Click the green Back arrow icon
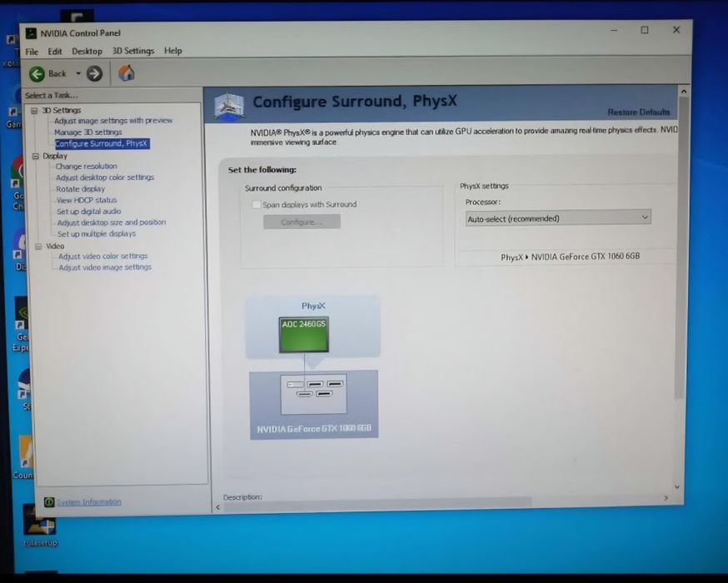The width and height of the screenshot is (728, 583). (37, 74)
